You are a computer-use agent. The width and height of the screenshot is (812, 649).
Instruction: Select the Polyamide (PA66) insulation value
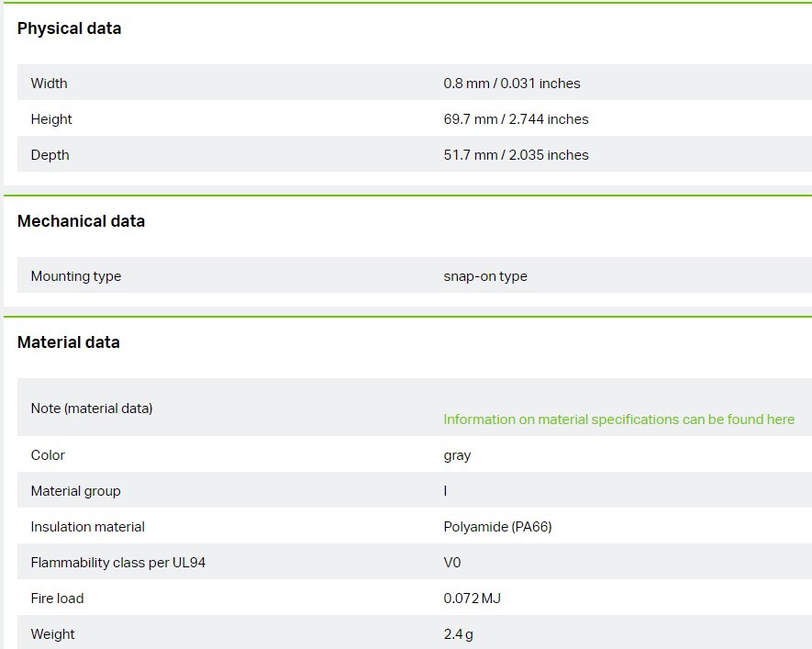[x=497, y=527]
